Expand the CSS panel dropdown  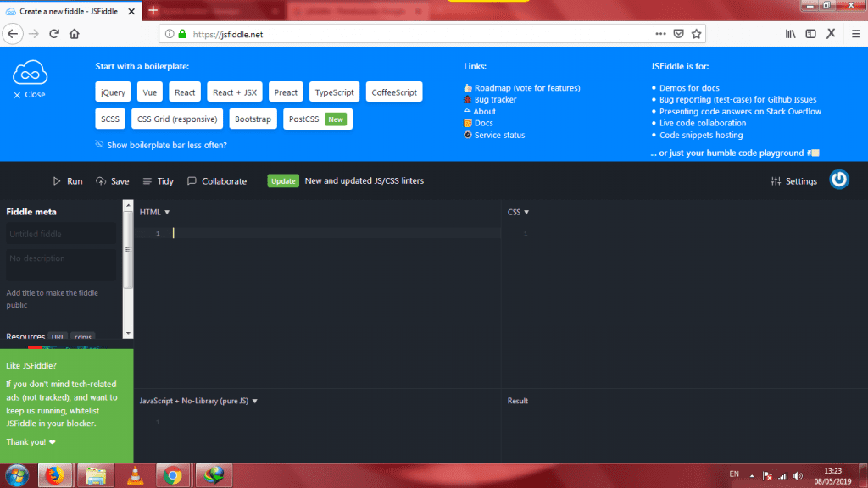(x=518, y=212)
